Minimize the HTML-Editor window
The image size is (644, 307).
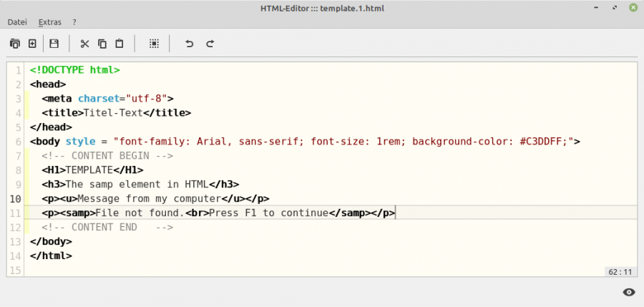[x=596, y=7]
